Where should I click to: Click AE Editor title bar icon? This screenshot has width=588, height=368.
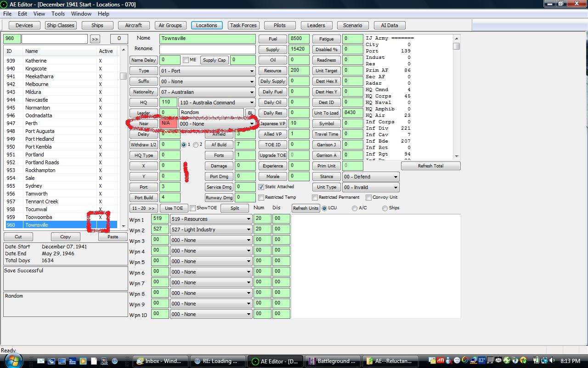[x=4, y=4]
